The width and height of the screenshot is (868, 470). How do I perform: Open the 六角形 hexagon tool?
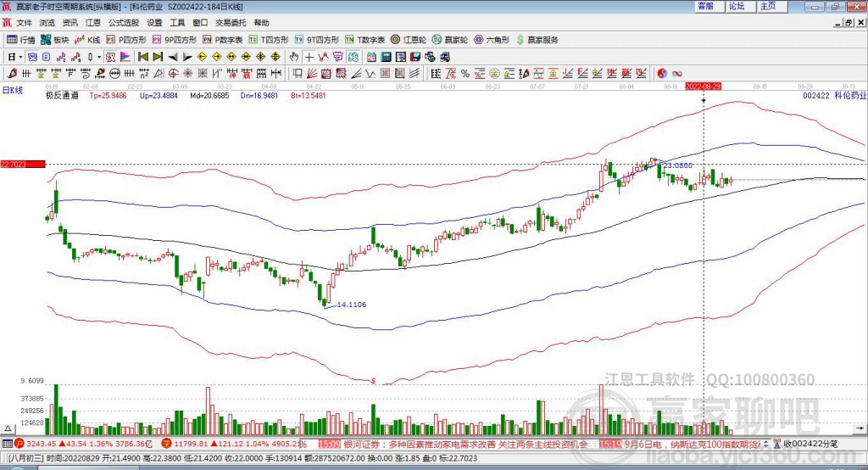pyautogui.click(x=492, y=40)
